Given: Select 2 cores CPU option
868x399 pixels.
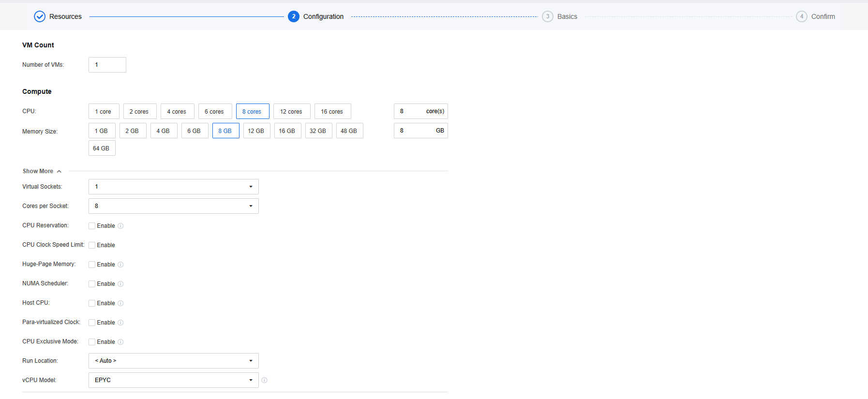Looking at the screenshot, I should 140,111.
